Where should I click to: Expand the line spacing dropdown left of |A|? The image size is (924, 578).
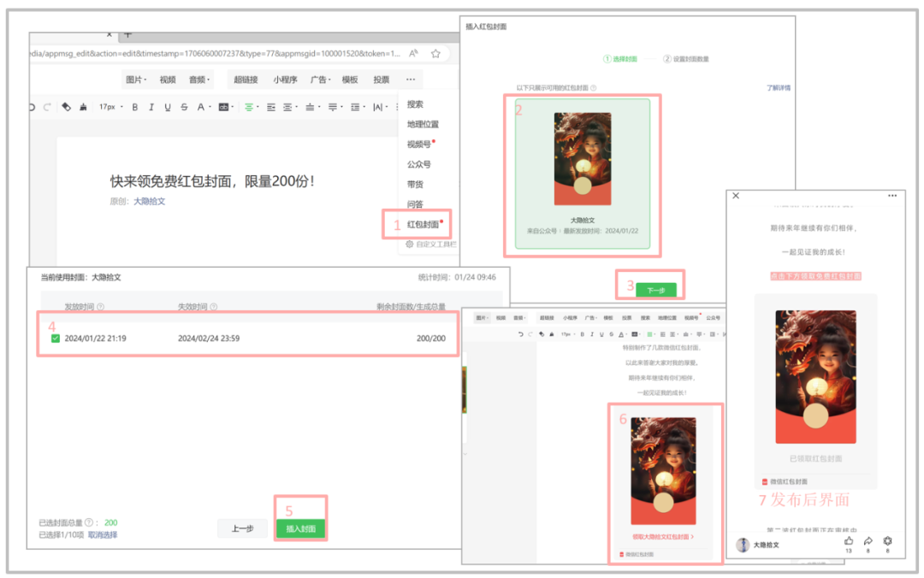tap(357, 107)
